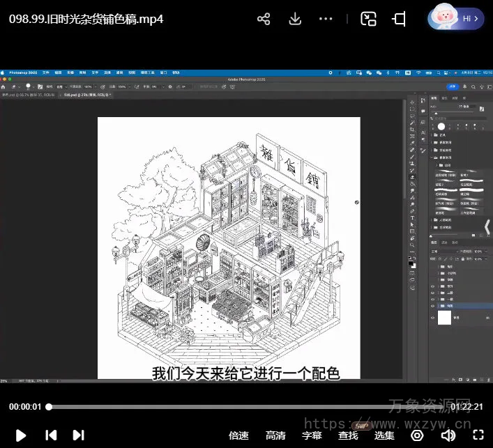Viewport: 493px width, 448px height.
Task: Download the video using the download icon
Action: coord(295,20)
